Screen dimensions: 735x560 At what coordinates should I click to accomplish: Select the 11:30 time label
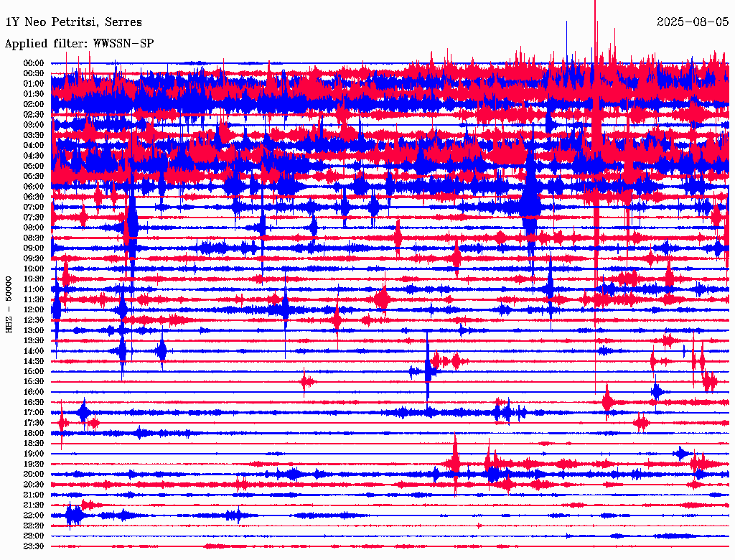(34, 299)
